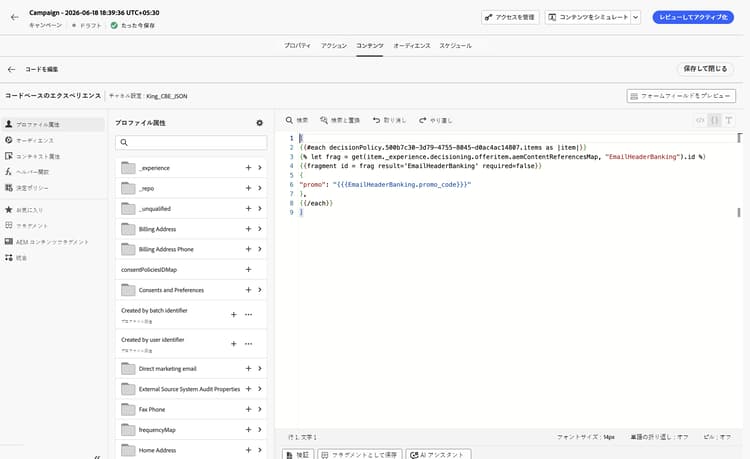The image size is (750, 459).
Task: Open the AI アシスタント button
Action: point(438,455)
